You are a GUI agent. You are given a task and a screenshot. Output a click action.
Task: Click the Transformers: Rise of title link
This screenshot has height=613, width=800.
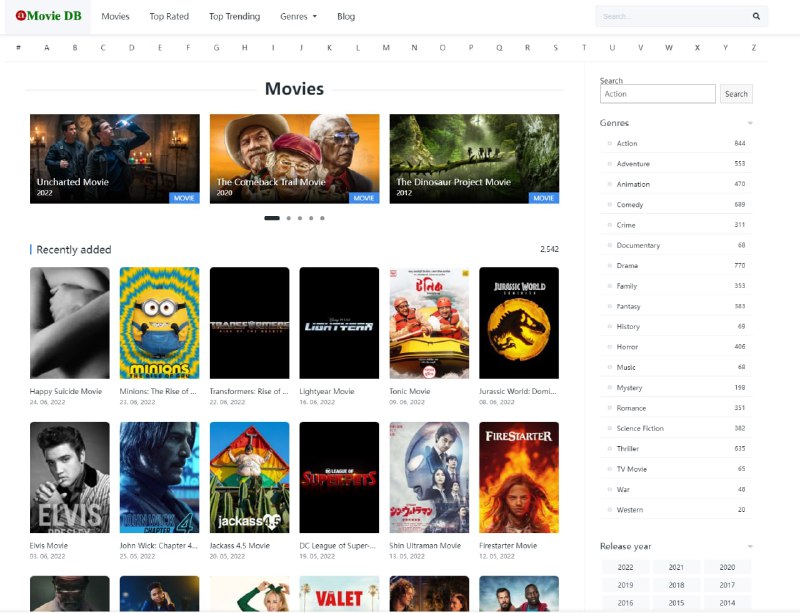click(x=249, y=391)
